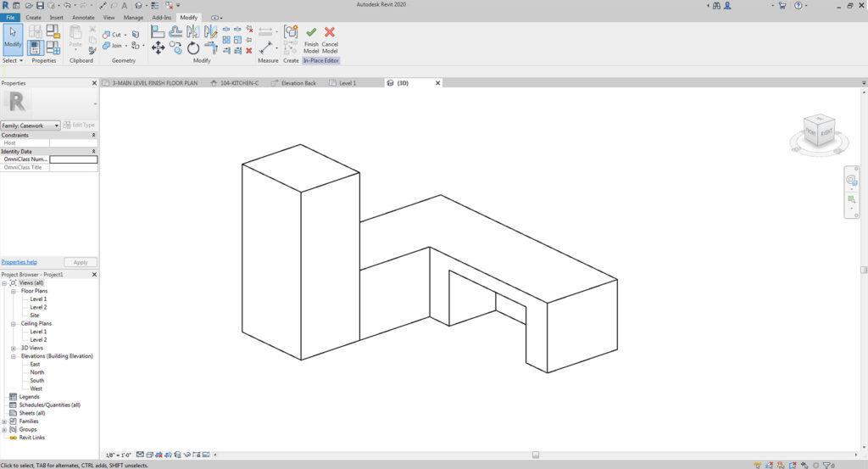The height and width of the screenshot is (469, 868).
Task: Click the Save icon in quick access toolbar
Action: (40, 5)
